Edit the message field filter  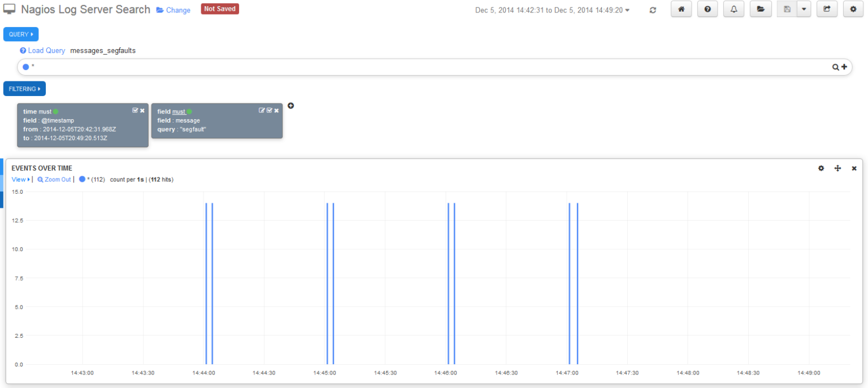262,111
